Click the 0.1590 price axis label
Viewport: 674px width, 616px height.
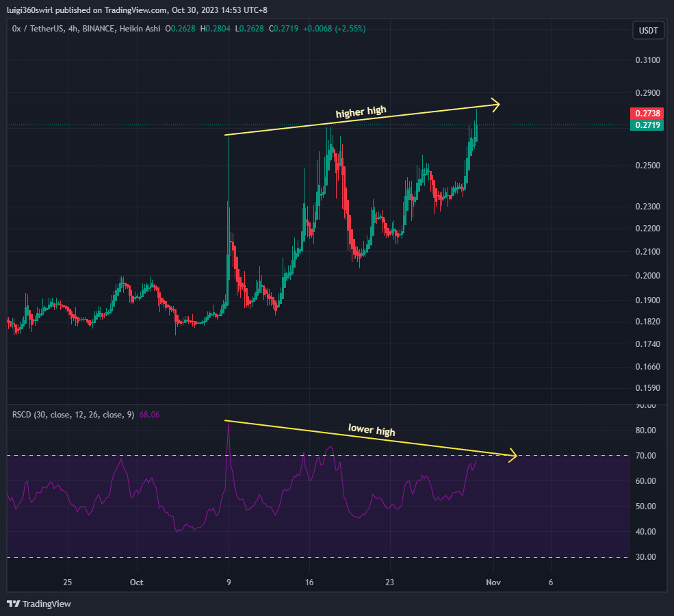tap(648, 388)
